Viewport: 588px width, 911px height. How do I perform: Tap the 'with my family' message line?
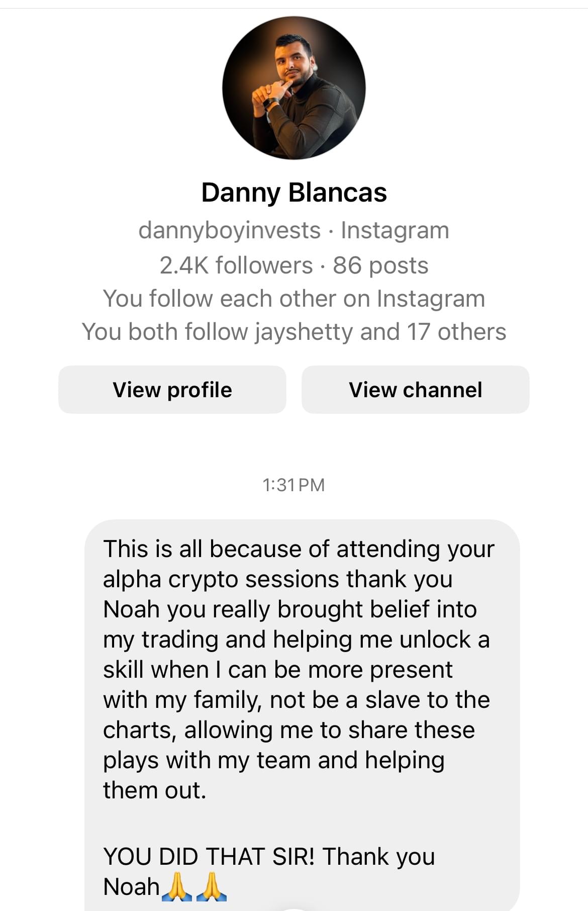[296, 700]
